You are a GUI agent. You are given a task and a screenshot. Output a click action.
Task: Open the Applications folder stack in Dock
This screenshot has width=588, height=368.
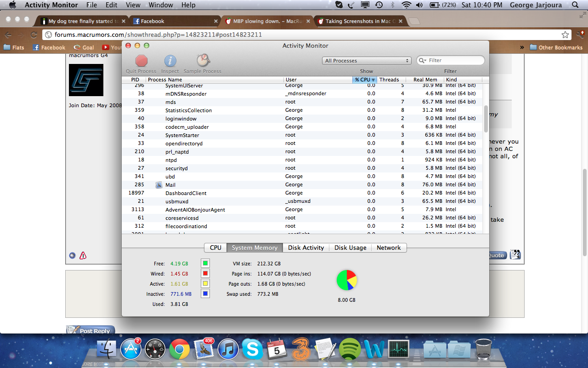click(435, 350)
